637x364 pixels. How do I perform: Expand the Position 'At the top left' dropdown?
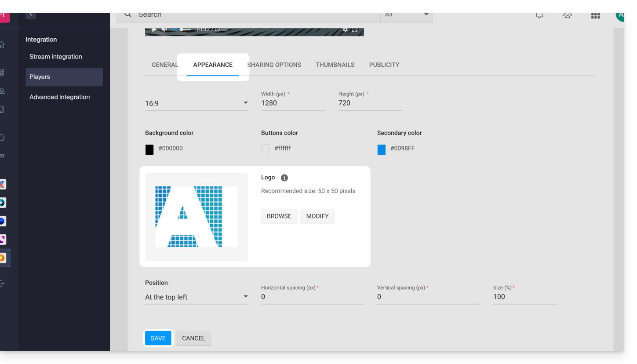(x=196, y=297)
